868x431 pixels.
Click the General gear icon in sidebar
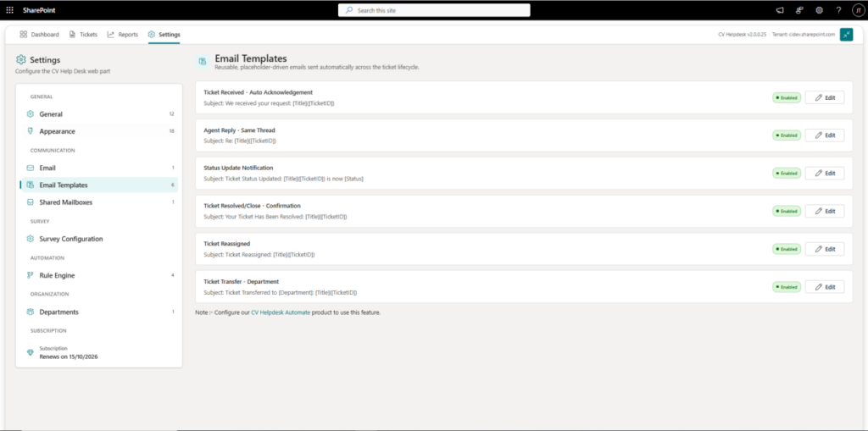coord(31,114)
